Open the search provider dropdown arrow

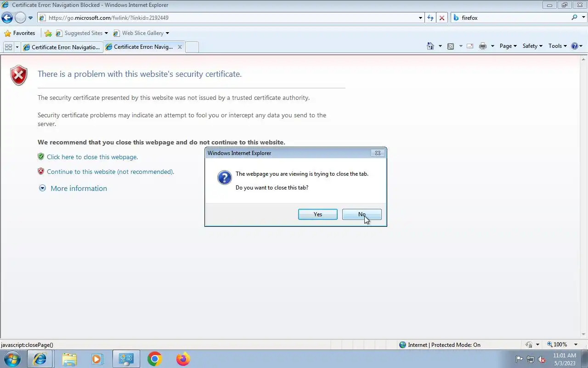click(583, 18)
